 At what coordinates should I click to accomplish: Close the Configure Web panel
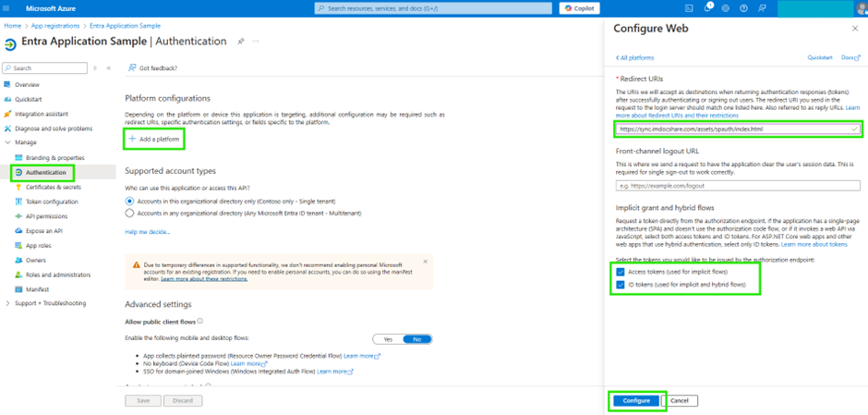855,29
